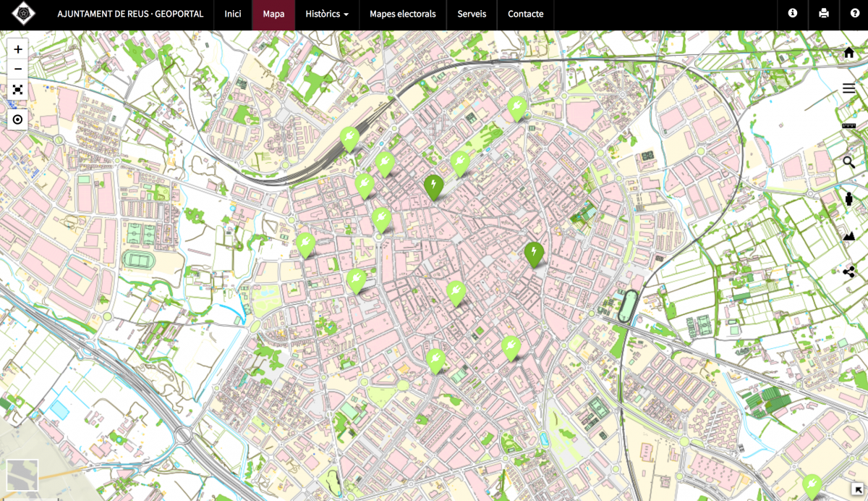
Task: Open the search magnifier tool
Action: point(849,161)
